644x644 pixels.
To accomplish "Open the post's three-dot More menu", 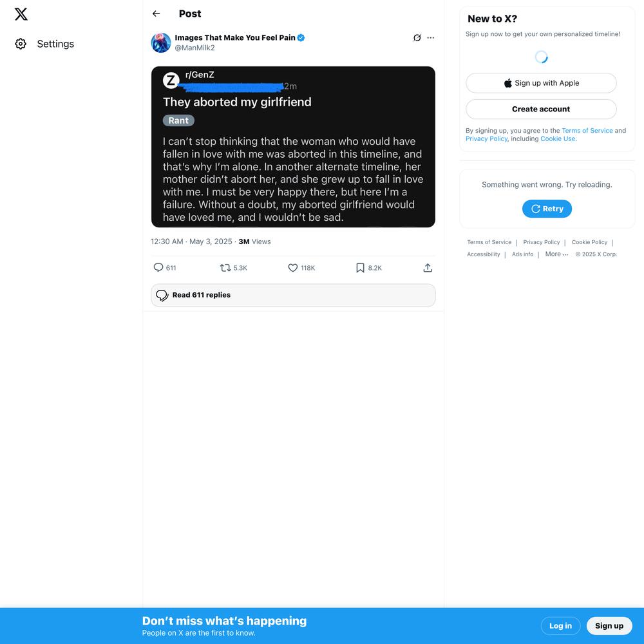I will pyautogui.click(x=430, y=38).
